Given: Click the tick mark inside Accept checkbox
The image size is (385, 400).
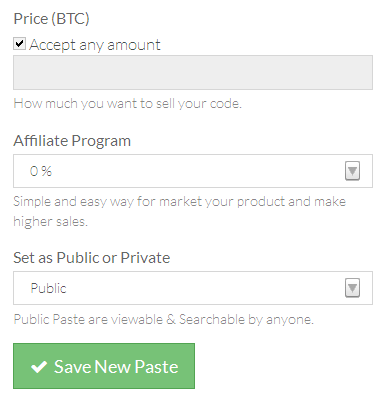Looking at the screenshot, I should (19, 43).
